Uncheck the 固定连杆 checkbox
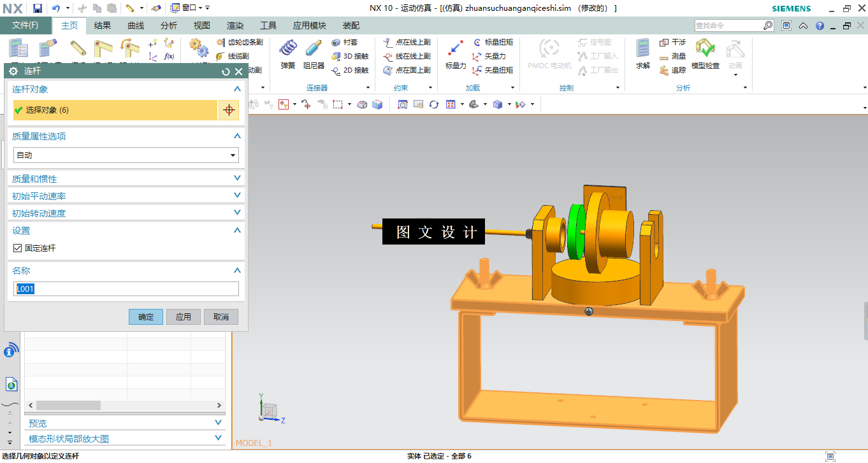The height and width of the screenshot is (463, 868). 17,248
